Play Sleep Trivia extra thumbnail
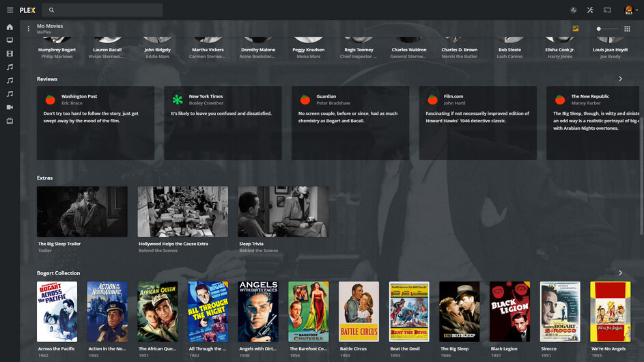 click(x=283, y=212)
